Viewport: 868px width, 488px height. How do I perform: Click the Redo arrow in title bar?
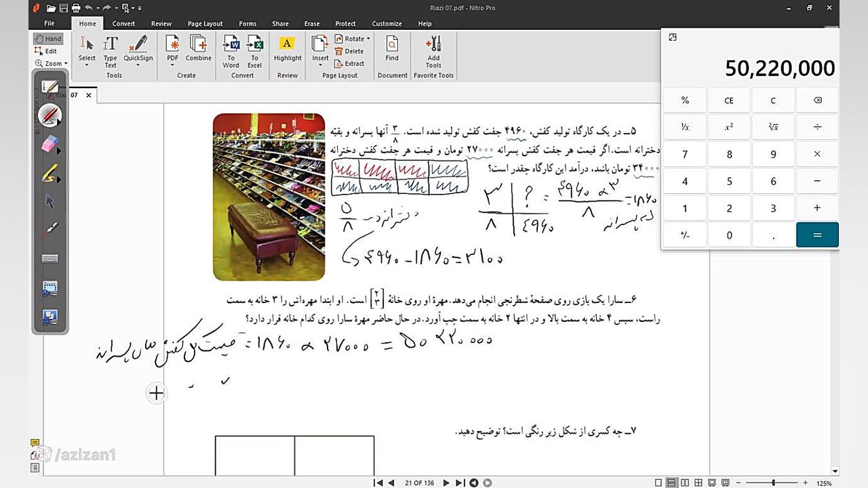click(106, 8)
